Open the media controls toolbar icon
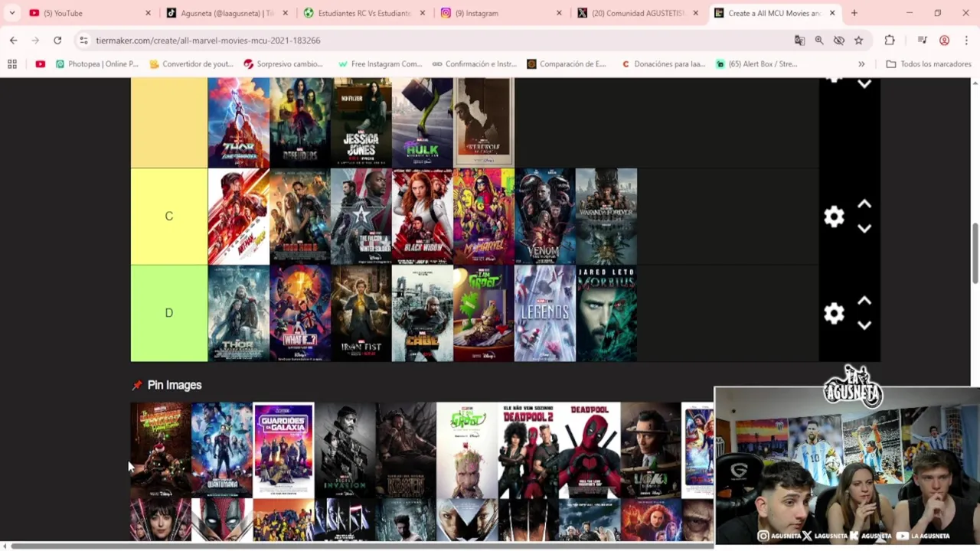The height and width of the screenshot is (551, 980). tap(923, 40)
